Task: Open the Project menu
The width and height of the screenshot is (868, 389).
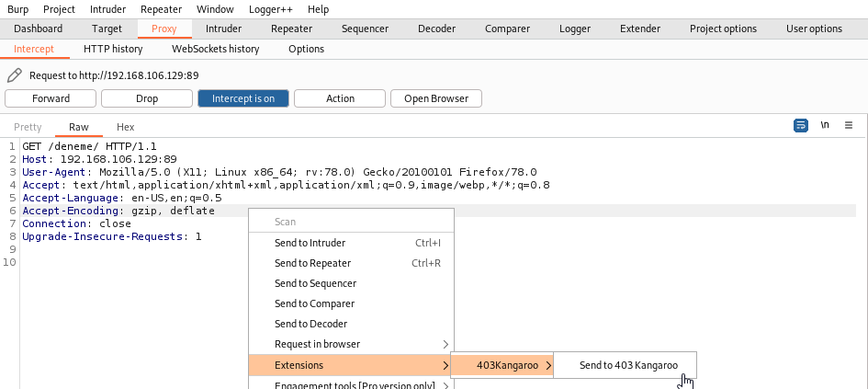Action: point(59,9)
